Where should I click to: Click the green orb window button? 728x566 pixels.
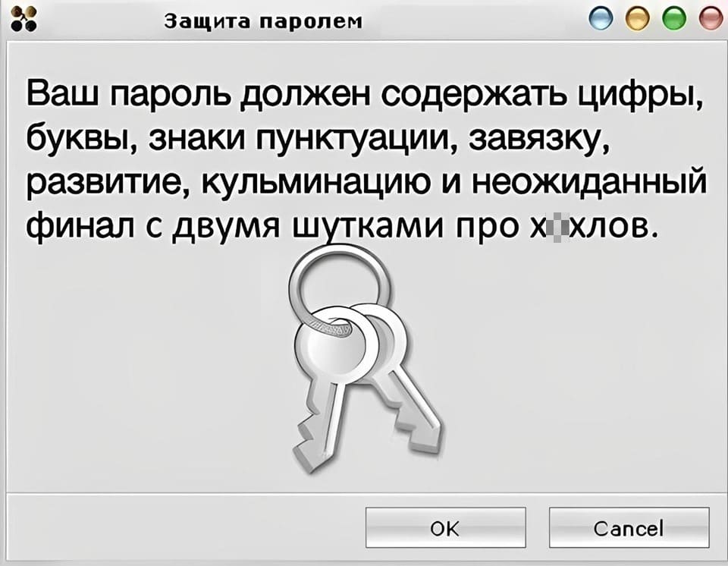click(x=675, y=20)
